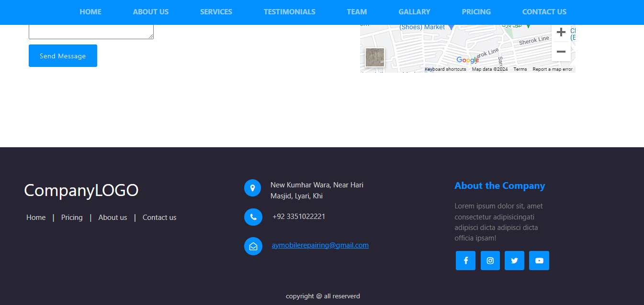The image size is (644, 305).
Task: Zoom in on the map
Action: (x=561, y=33)
